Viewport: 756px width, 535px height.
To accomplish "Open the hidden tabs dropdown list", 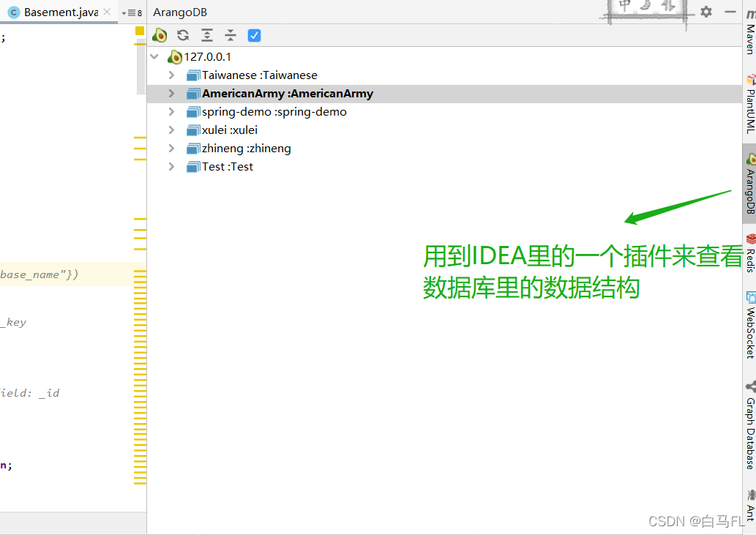I will pos(132,13).
